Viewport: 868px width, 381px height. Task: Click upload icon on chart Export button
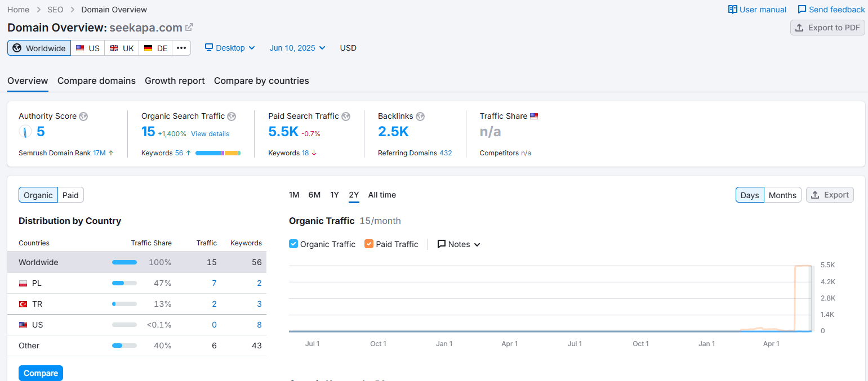pos(816,195)
